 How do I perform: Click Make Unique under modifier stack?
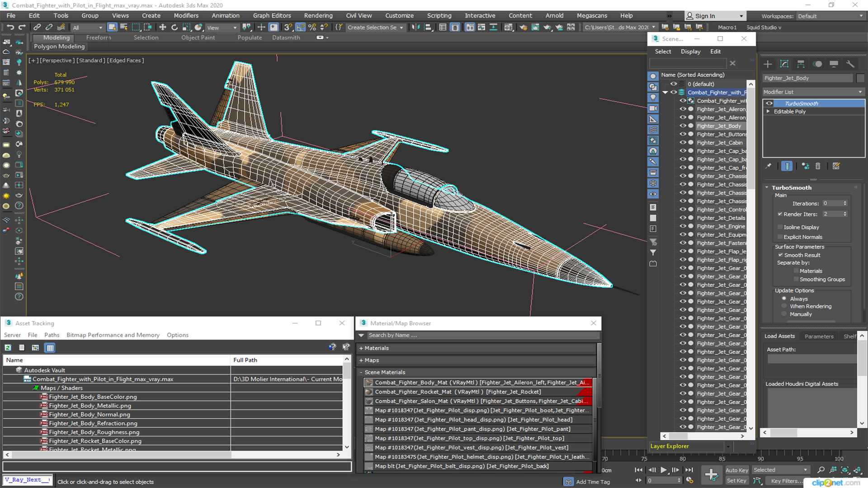coord(805,166)
